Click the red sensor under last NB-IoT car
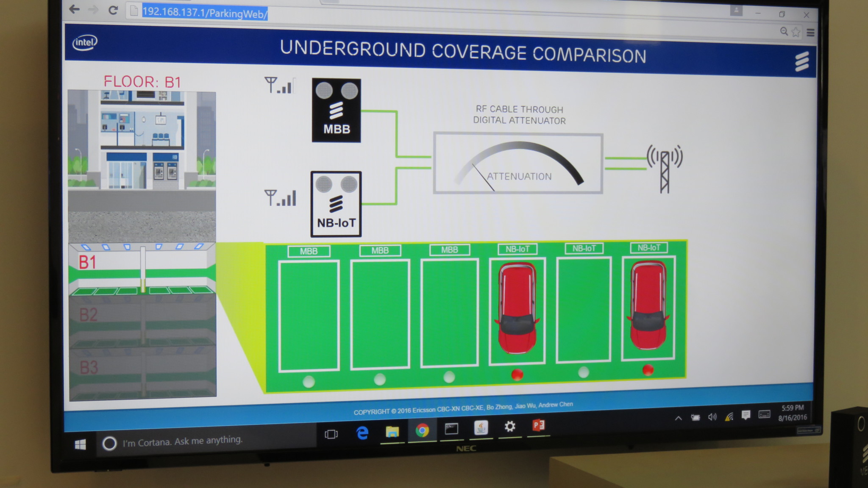This screenshot has height=488, width=868. coord(648,370)
